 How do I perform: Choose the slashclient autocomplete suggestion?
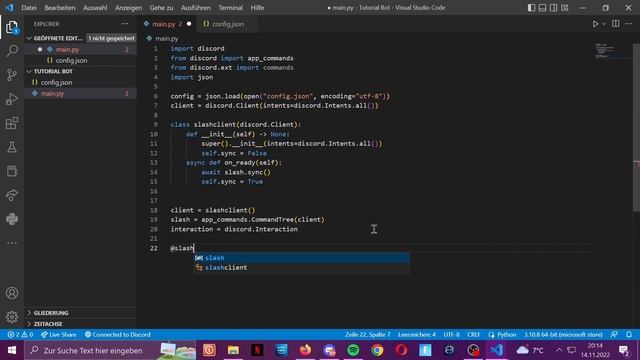coord(301,268)
